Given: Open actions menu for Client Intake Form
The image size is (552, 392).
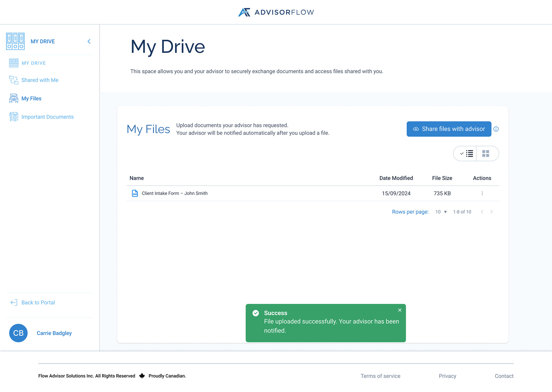Looking at the screenshot, I should [482, 193].
